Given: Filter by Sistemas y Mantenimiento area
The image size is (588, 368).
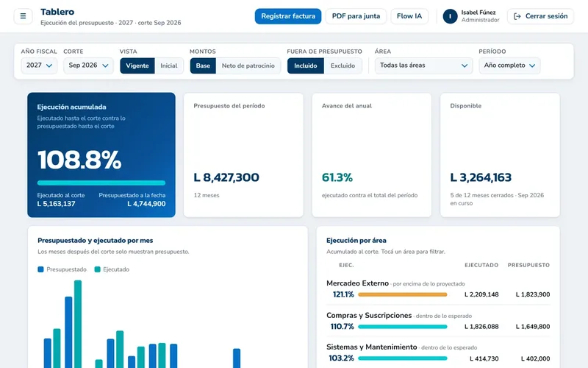Looking at the screenshot, I should 438,353.
